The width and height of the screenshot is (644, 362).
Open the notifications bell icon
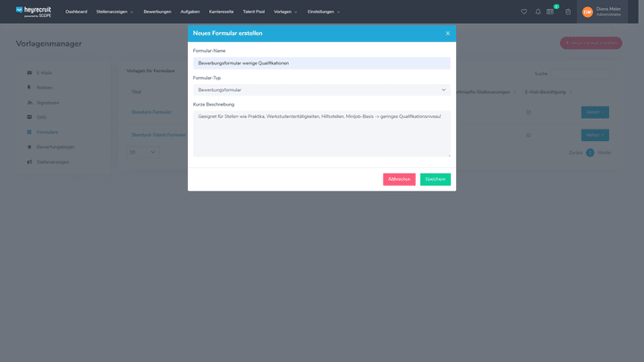click(538, 12)
